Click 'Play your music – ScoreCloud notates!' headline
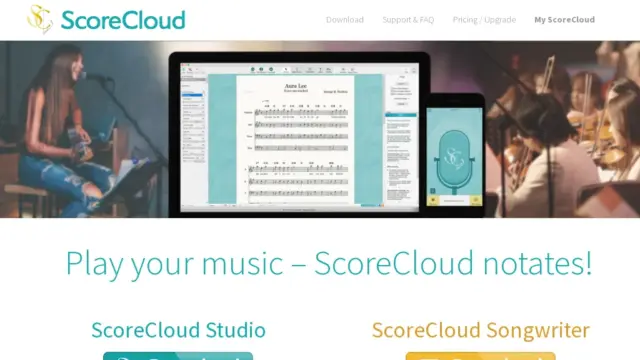The width and height of the screenshot is (640, 360). tap(329, 264)
